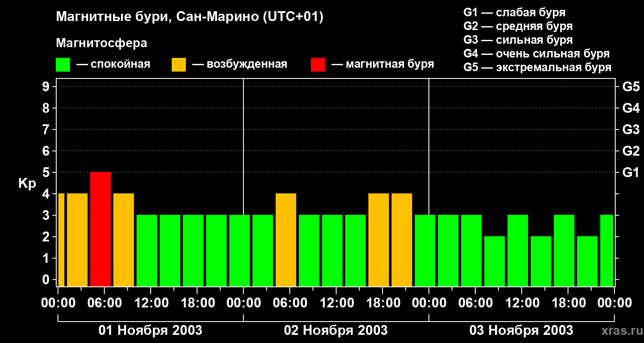Click the 'G3 — сильная буря' description
This screenshot has height=343, width=644.
click(x=518, y=40)
